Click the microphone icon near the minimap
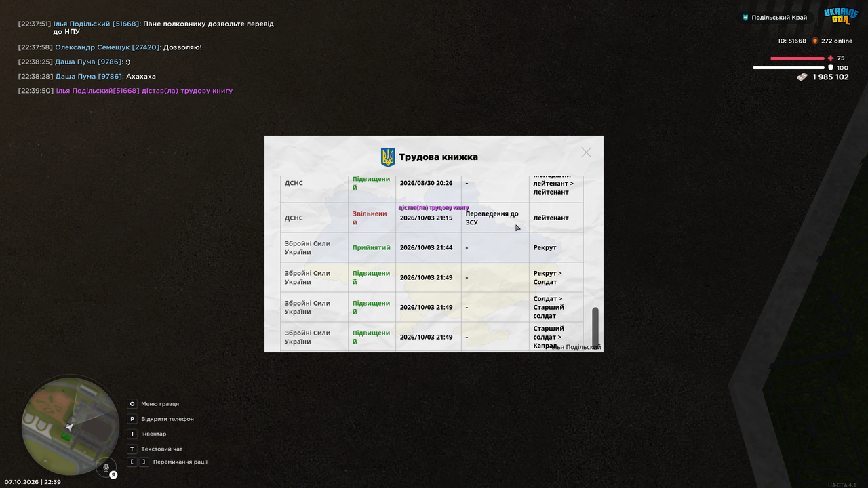Viewport: 868px width, 488px height. (106, 468)
